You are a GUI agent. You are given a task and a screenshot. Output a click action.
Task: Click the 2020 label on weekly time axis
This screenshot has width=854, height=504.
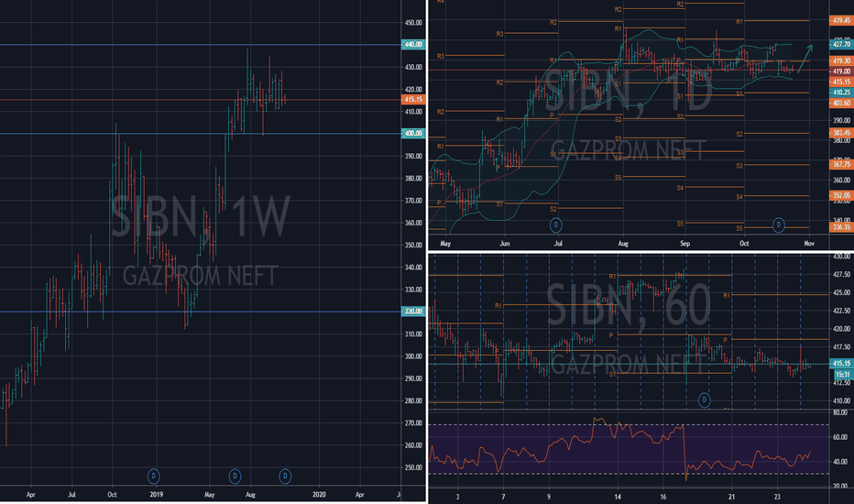(x=319, y=495)
